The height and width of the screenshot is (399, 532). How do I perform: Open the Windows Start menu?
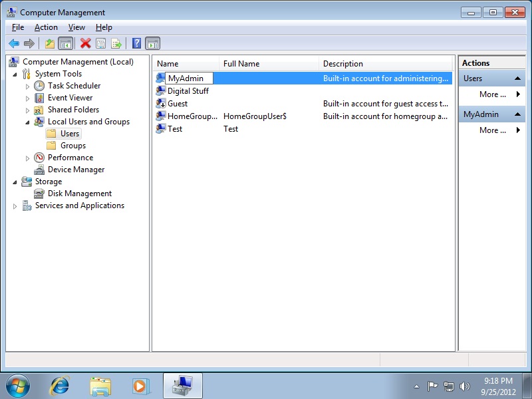pos(18,386)
